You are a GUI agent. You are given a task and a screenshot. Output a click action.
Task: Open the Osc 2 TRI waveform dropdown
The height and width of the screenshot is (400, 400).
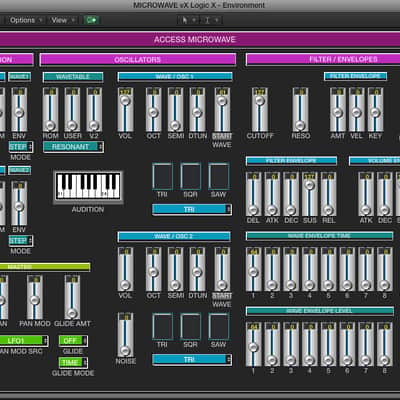(x=192, y=359)
